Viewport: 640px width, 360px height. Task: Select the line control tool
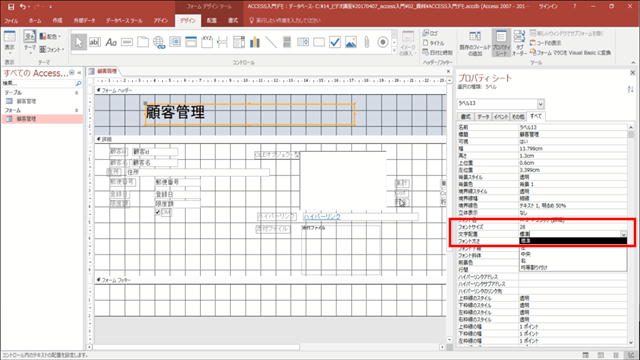(x=271, y=42)
